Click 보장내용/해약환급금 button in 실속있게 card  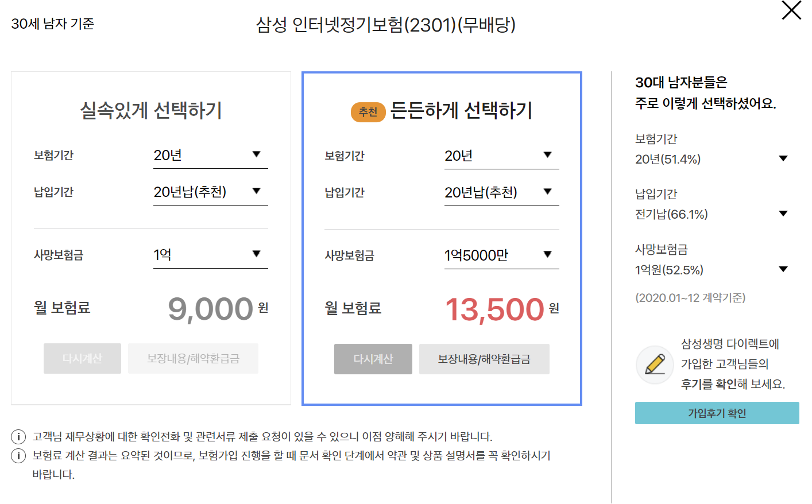coord(193,359)
